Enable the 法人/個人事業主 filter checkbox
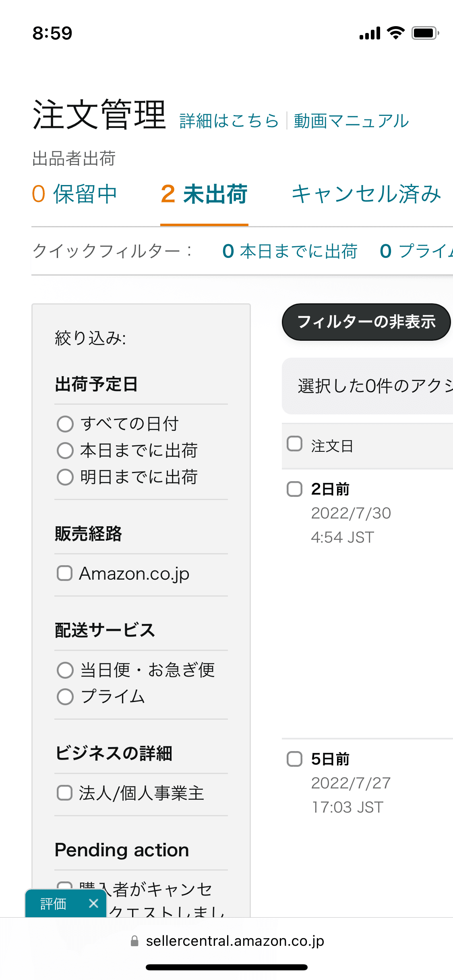 64,793
